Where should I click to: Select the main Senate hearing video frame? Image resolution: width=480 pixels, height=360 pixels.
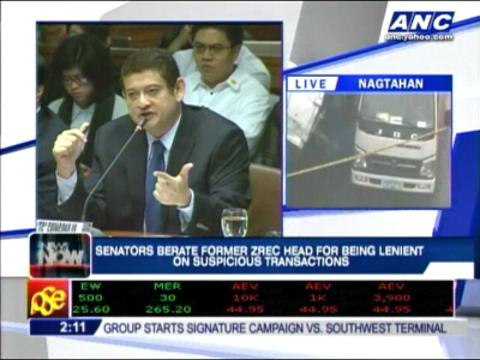tap(159, 130)
